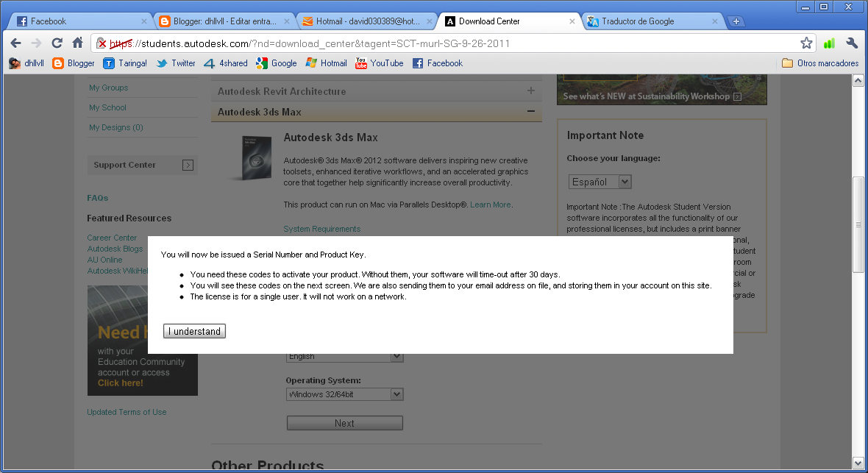
Task: Click the Learn More link
Action: (491, 205)
